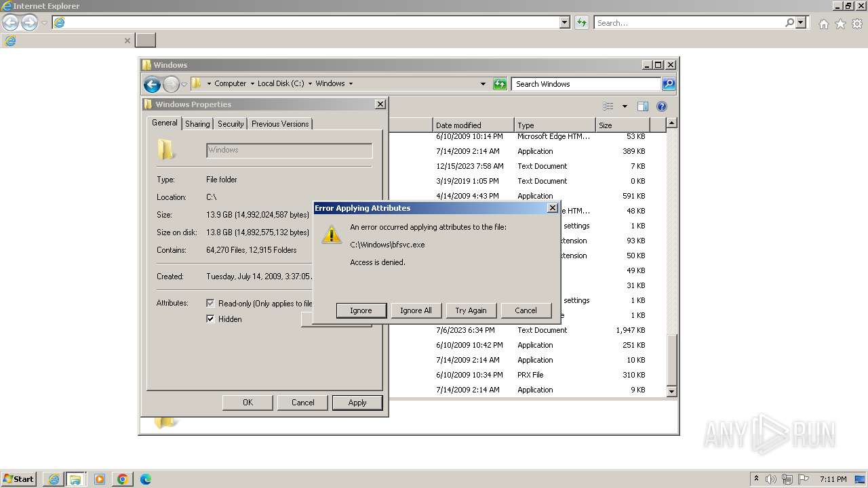Show hidden tray icons
This screenshot has height=488, width=868.
pos(756,479)
